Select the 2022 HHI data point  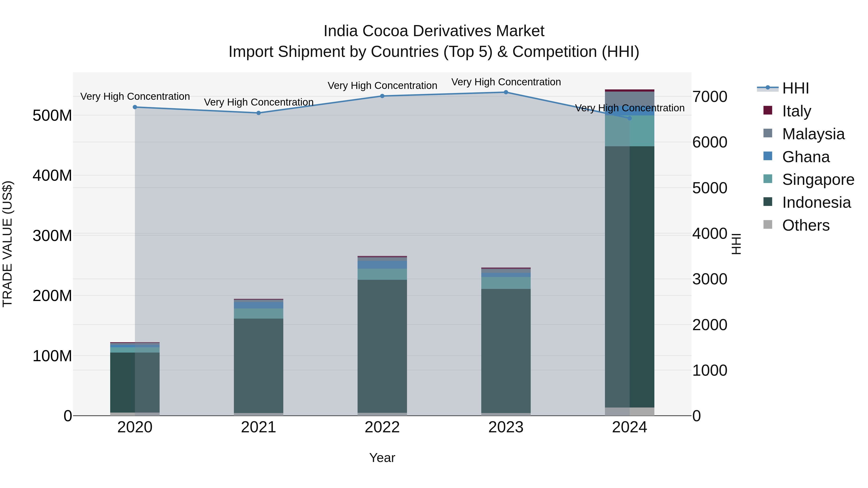tap(382, 96)
